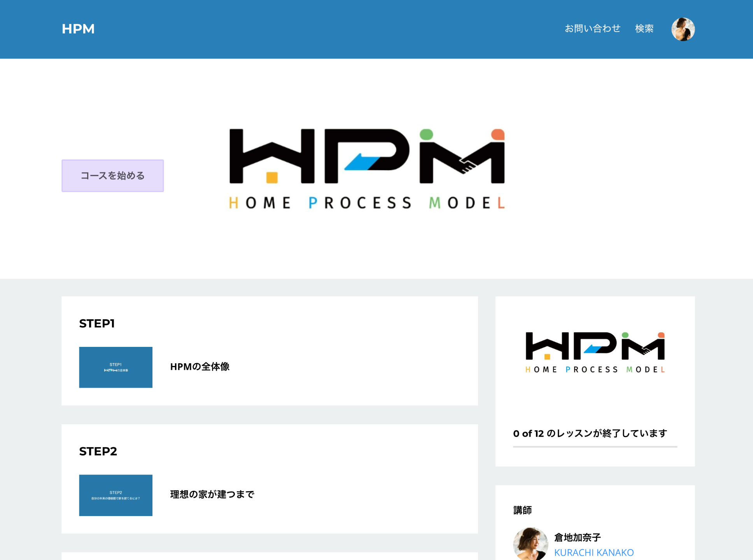Click the sidebar HOME PROCESS MODEL text

click(595, 369)
